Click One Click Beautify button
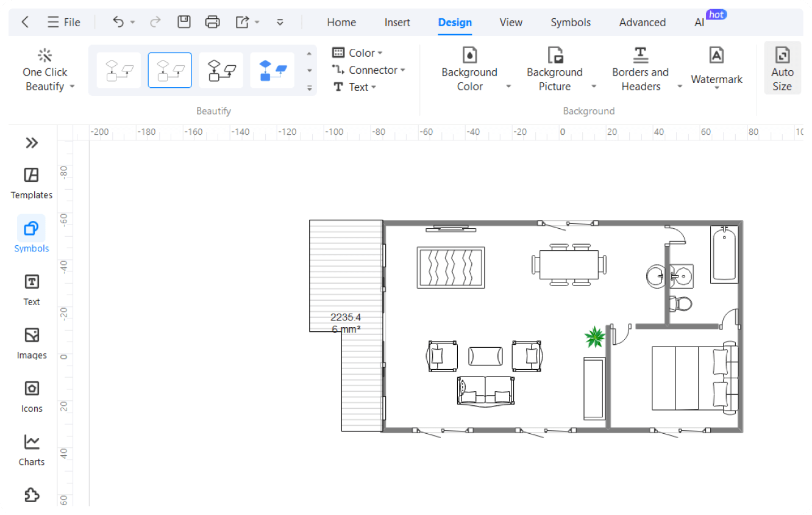The width and height of the screenshot is (812, 515). coord(45,71)
